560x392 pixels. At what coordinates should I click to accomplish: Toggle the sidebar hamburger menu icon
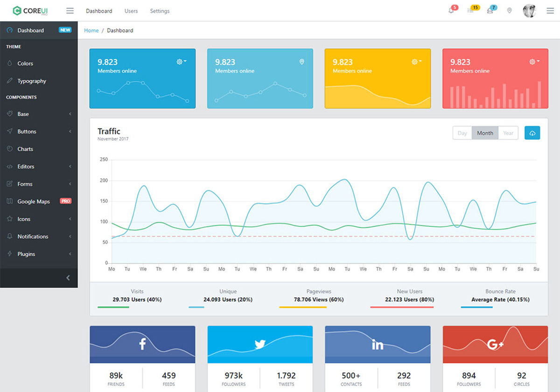point(70,11)
